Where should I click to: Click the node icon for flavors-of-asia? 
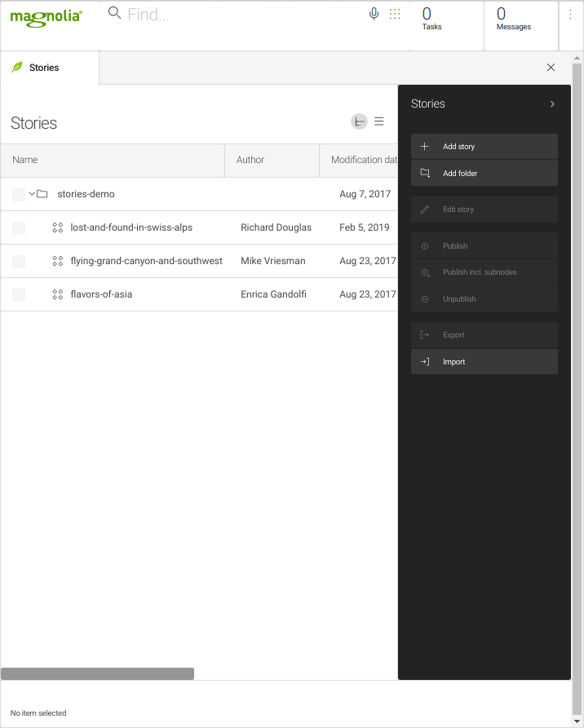(58, 294)
